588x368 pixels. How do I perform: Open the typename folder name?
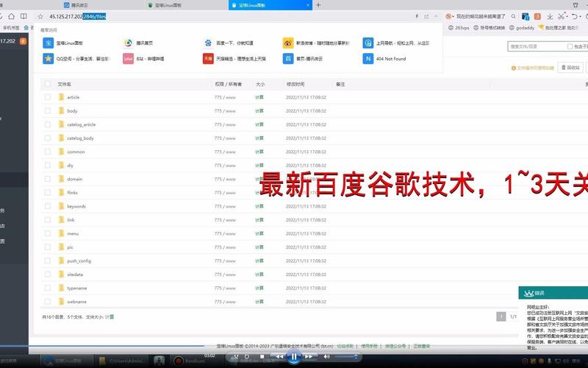[x=77, y=288]
